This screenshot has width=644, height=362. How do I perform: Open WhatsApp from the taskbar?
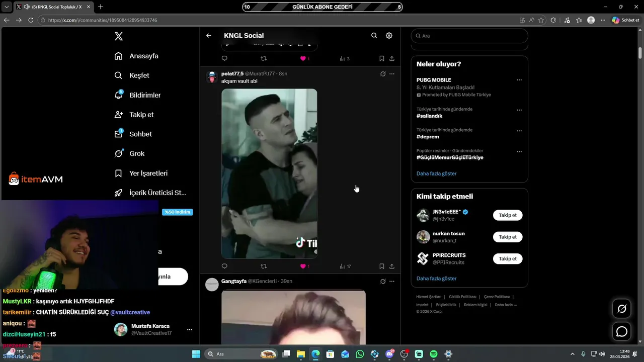pos(360,354)
